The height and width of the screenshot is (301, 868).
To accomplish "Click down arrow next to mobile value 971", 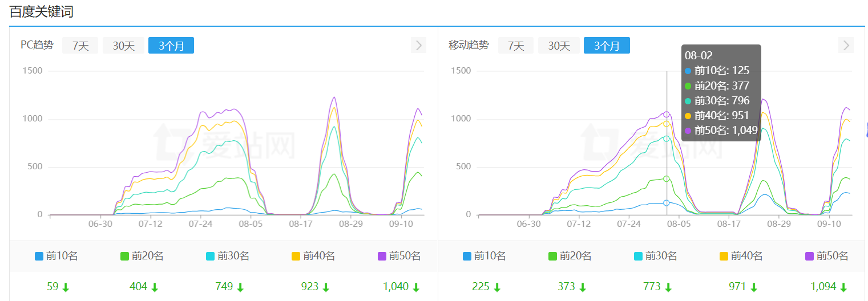I will click(x=753, y=287).
